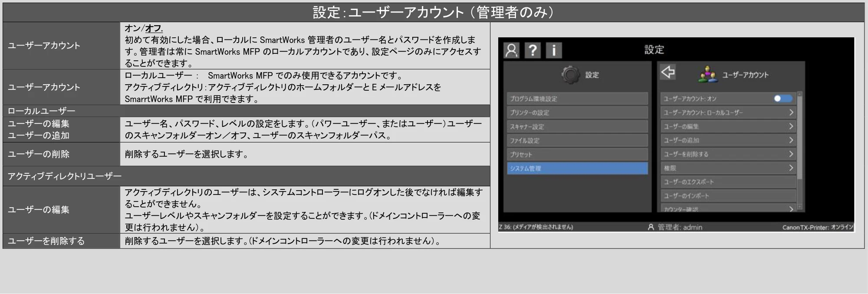Click status text 'Z 36: (メディアが検出されません)'
868x294 pixels.
click(x=536, y=227)
